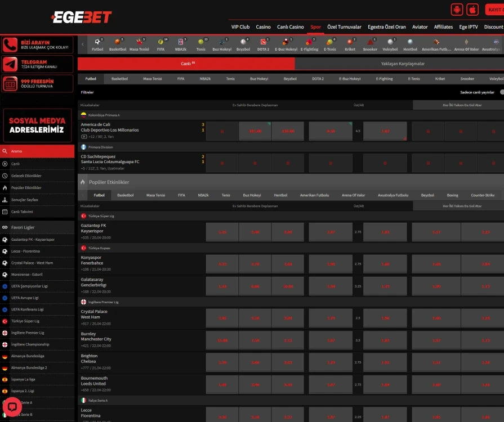Screen dimensions: 504x422
Task: Open the Özel Turnuvalar menu item
Action: coord(344,27)
